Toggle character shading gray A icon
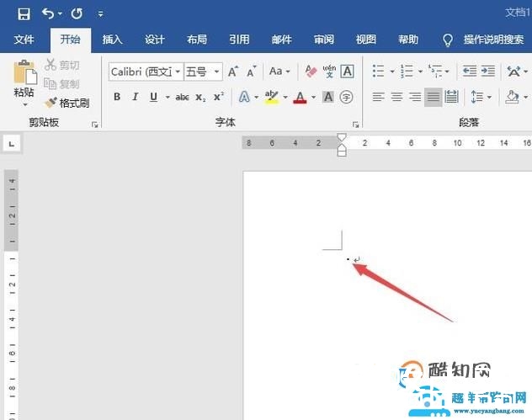 (x=328, y=97)
